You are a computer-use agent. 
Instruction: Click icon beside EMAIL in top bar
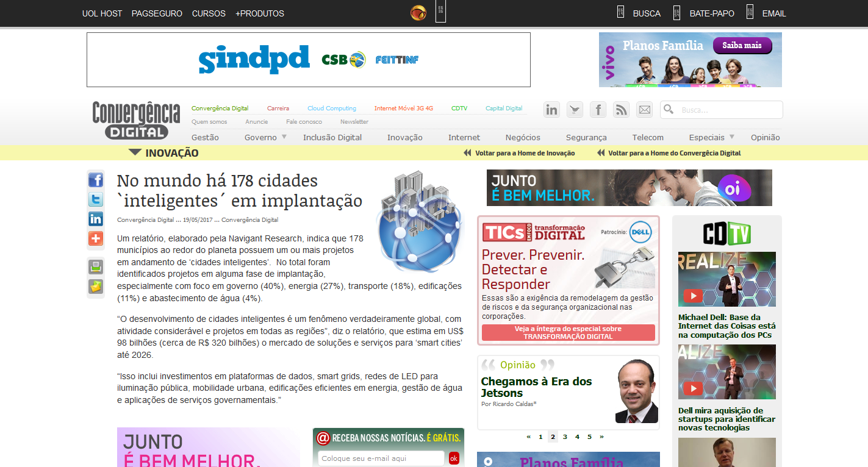click(750, 12)
